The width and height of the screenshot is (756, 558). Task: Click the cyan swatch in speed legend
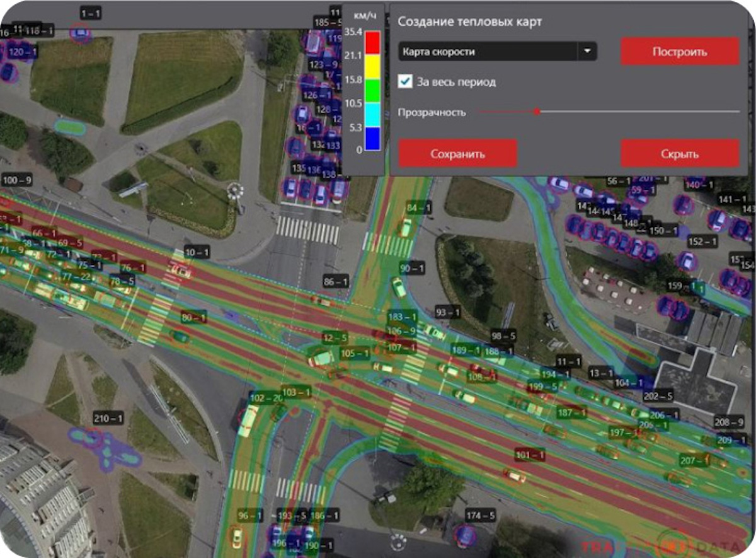point(372,115)
